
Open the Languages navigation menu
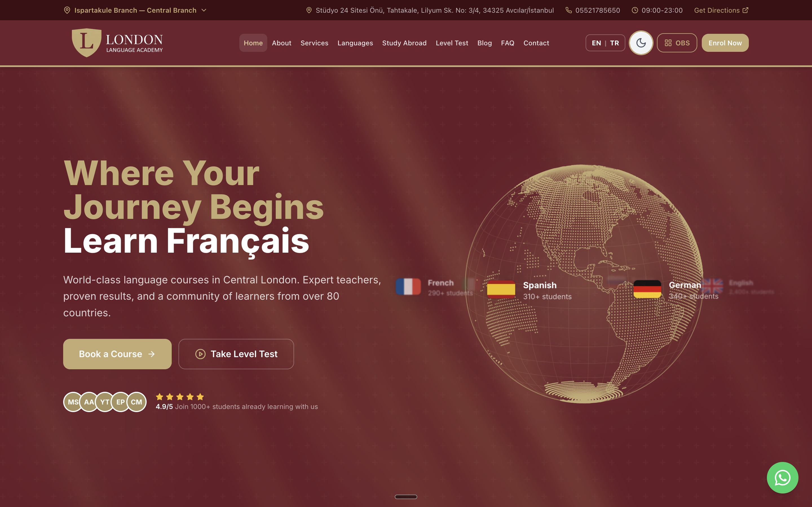click(x=355, y=43)
